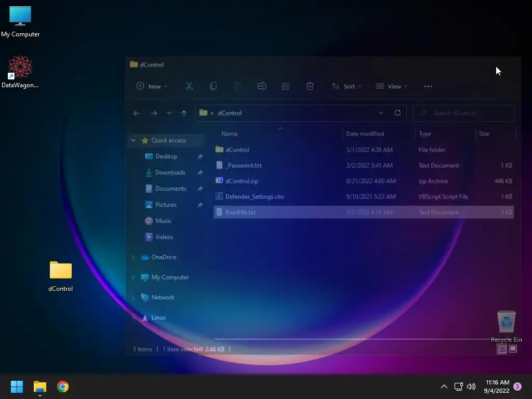Select Desktop in Quick access

(x=166, y=156)
